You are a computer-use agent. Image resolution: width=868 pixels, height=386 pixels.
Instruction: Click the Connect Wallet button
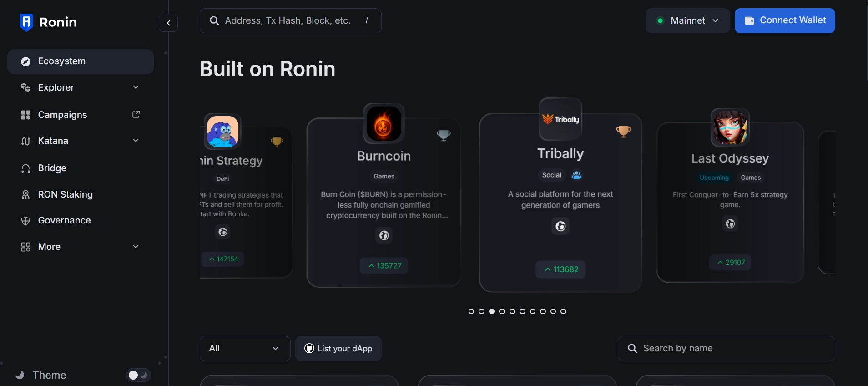[785, 20]
